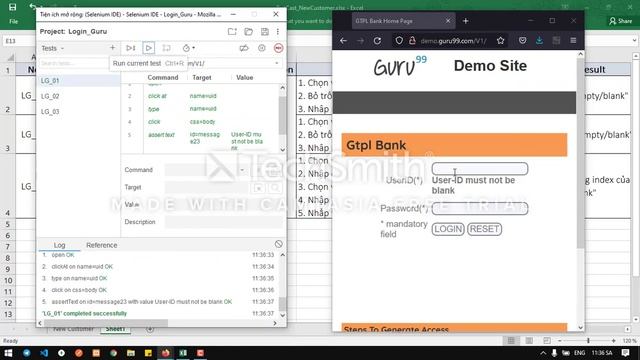Screen dimensions: 640x360
Task: Click the LOGIN button
Action: 448,229
